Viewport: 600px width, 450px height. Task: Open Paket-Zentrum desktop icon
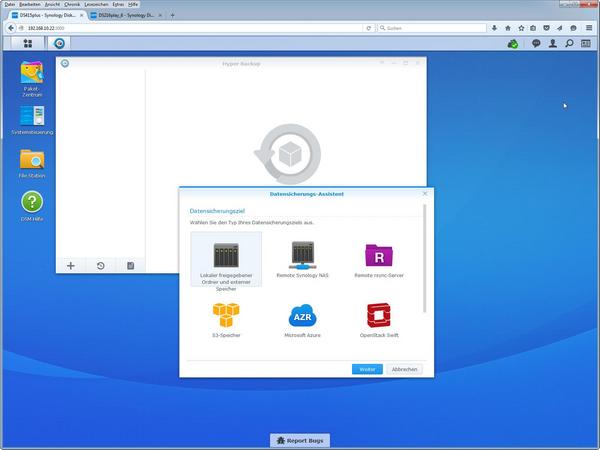pyautogui.click(x=32, y=79)
